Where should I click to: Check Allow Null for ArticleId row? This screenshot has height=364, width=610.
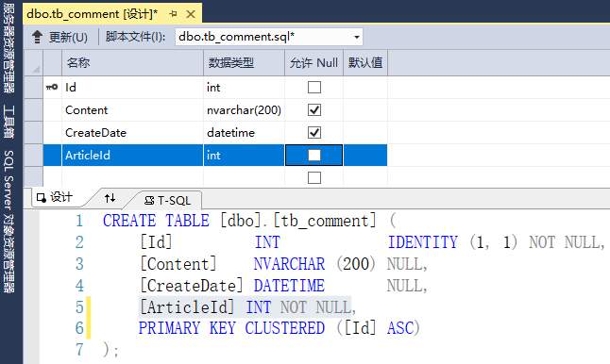[x=314, y=156]
